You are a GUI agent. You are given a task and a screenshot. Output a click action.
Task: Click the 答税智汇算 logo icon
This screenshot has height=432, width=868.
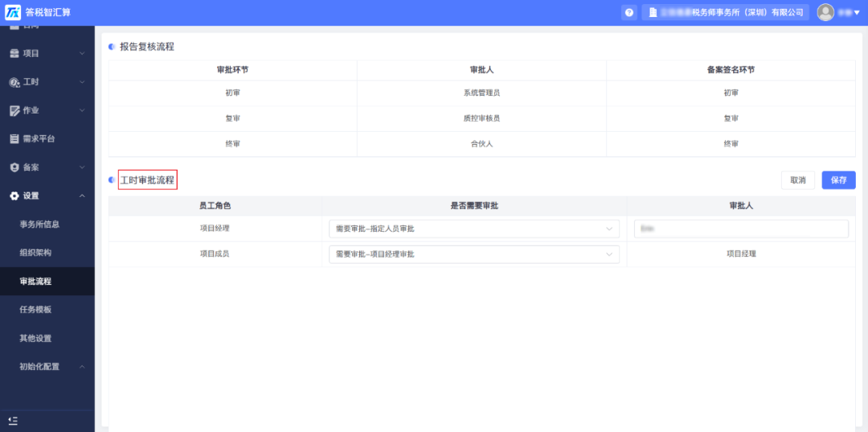pyautogui.click(x=13, y=11)
